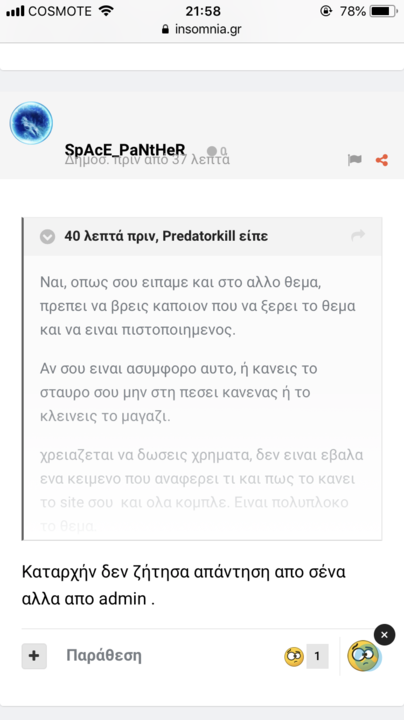Jump to the quoted post via the arrow icon
The width and height of the screenshot is (404, 720).
358,236
